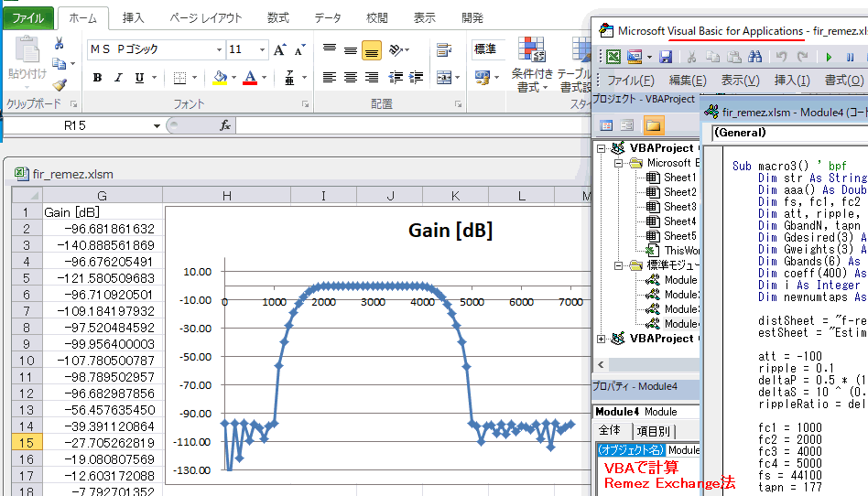Click the increase indent icon
The image size is (868, 496).
click(417, 78)
